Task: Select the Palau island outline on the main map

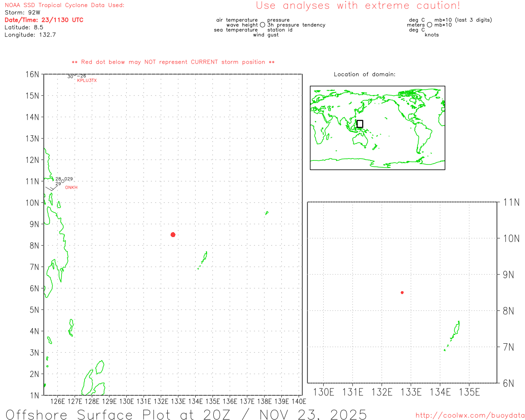Action: pyautogui.click(x=204, y=258)
